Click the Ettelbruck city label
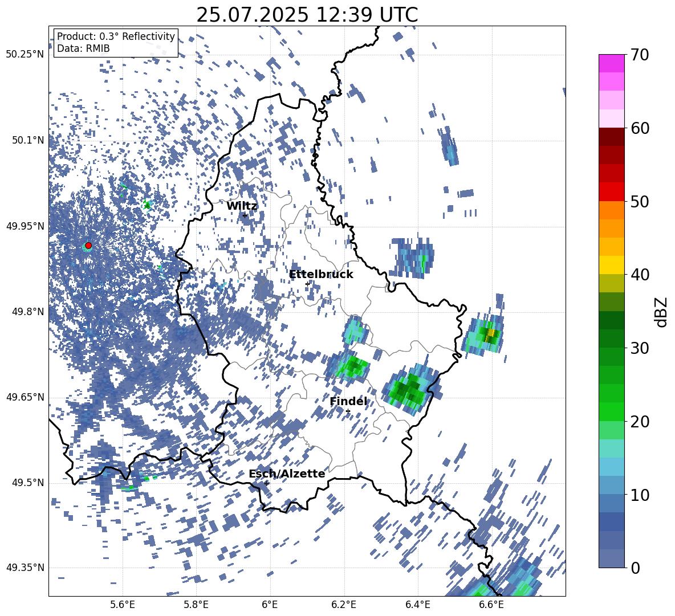Screen dimensions: 675x616 tap(321, 275)
